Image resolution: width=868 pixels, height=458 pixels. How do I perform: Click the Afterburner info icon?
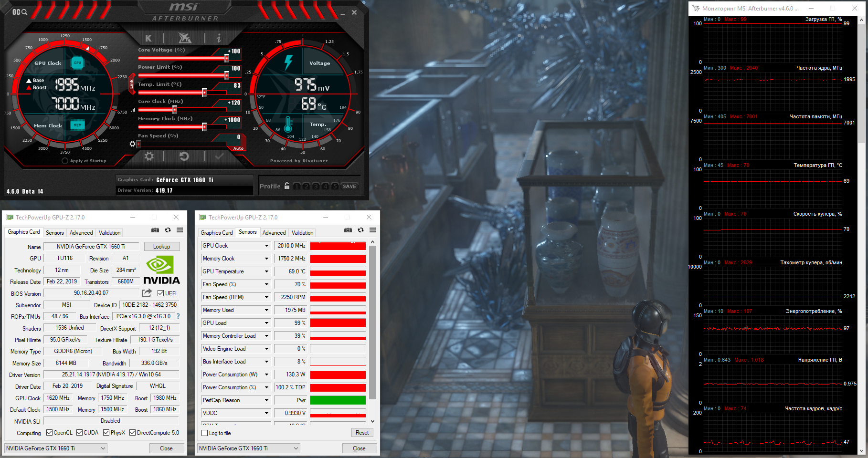coord(219,38)
